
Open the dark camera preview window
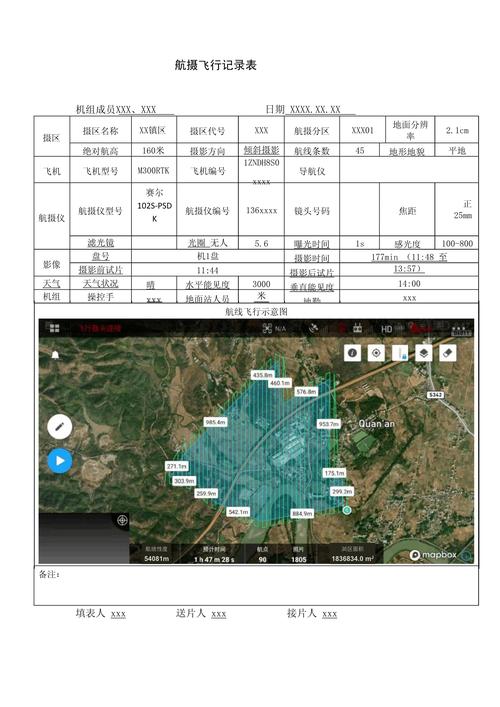(x=84, y=538)
